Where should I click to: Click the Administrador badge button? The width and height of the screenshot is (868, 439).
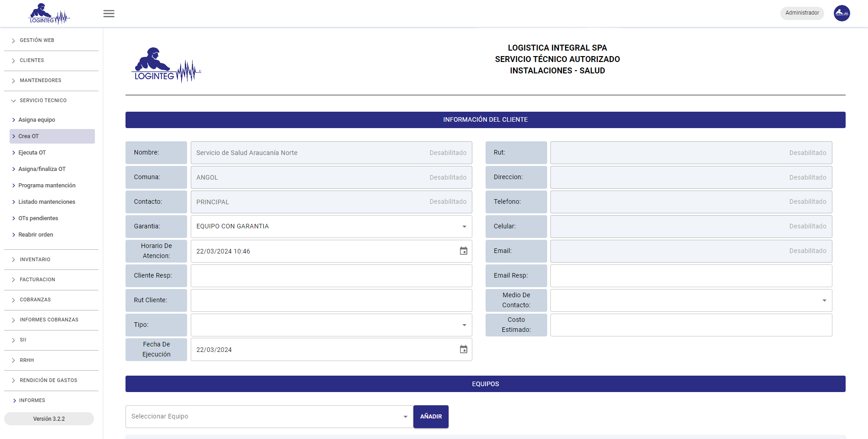(x=802, y=13)
